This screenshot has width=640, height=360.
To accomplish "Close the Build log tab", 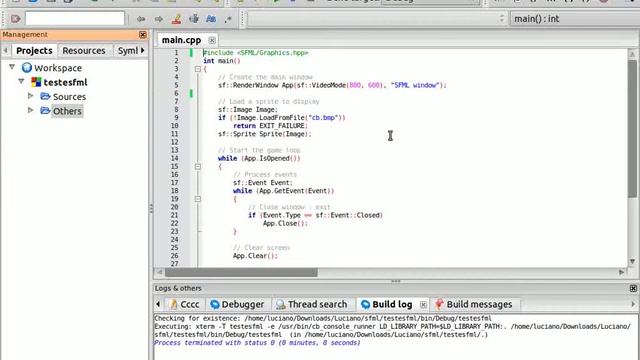I will tap(423, 304).
